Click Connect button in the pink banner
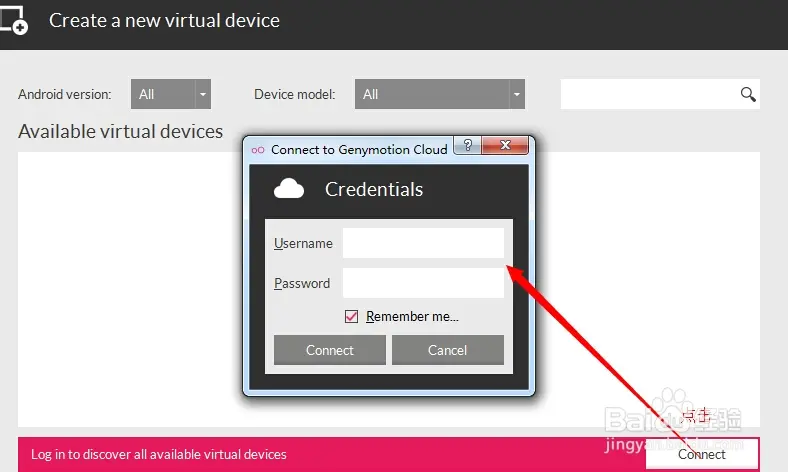788x472 pixels. [702, 454]
